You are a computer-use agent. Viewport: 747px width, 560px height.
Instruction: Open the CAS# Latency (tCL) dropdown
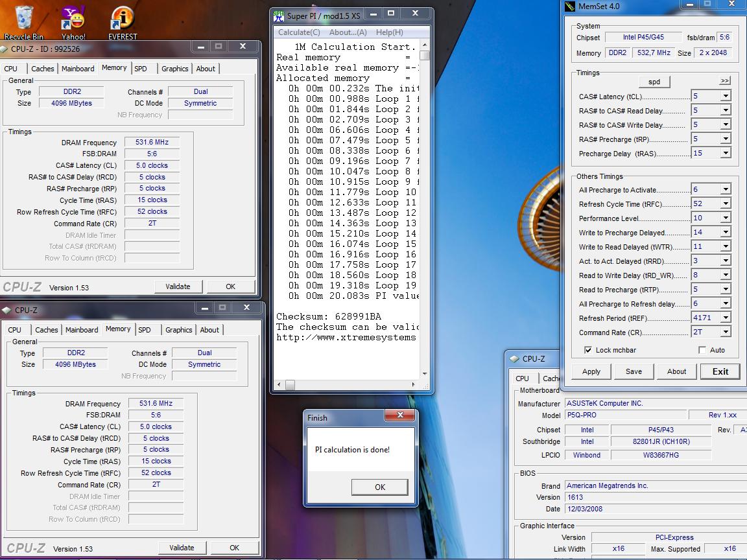pyautogui.click(x=725, y=96)
